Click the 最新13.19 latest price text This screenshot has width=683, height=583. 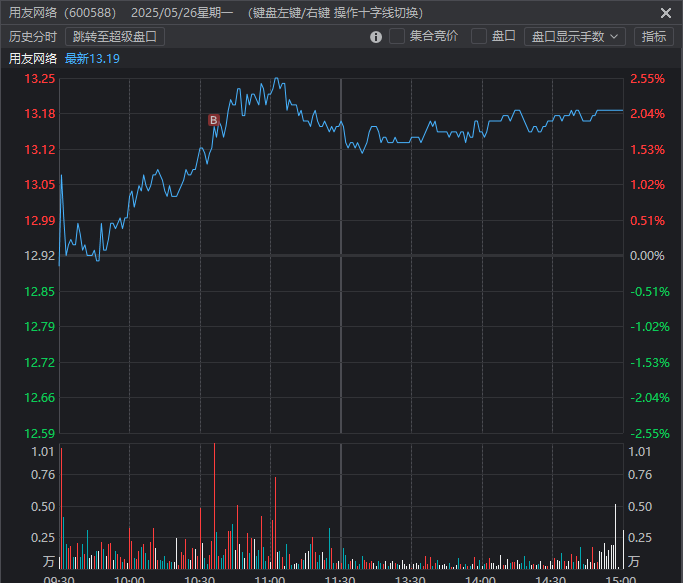93,59
